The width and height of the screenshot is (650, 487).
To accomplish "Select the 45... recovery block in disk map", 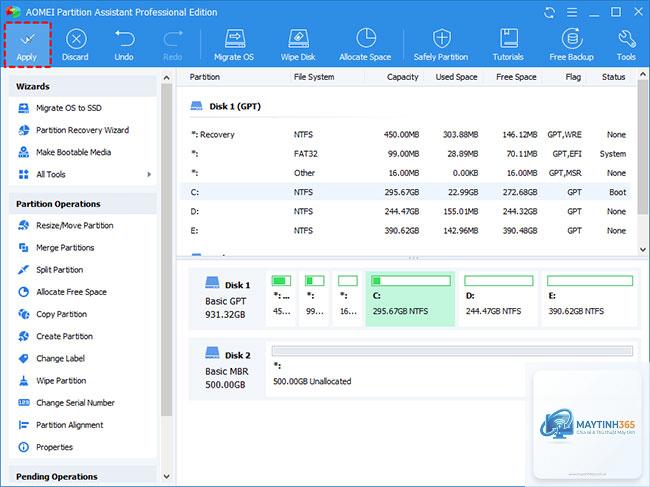I will click(281, 299).
